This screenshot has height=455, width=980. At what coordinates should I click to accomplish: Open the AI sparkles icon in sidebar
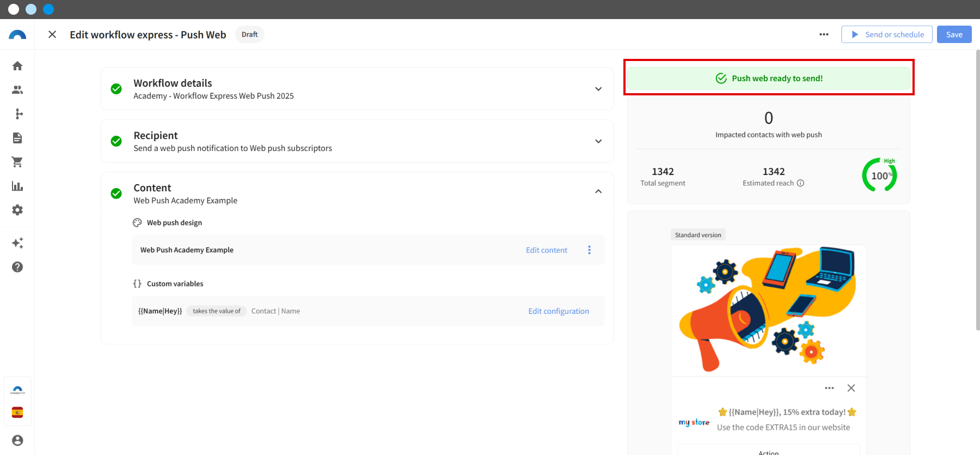tap(17, 243)
